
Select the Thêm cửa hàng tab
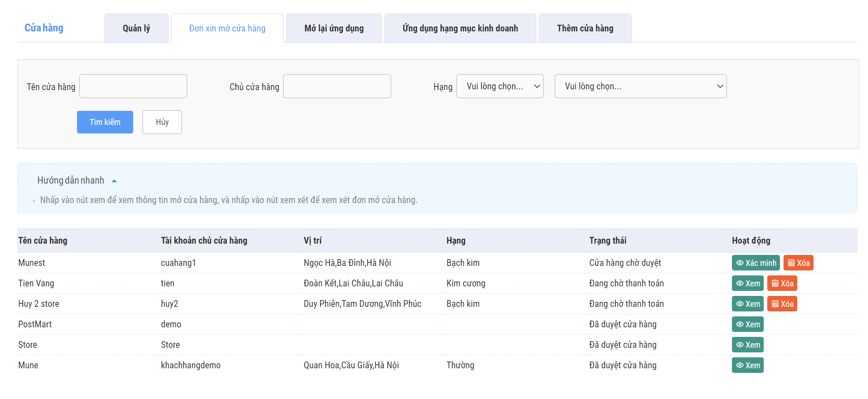[585, 28]
